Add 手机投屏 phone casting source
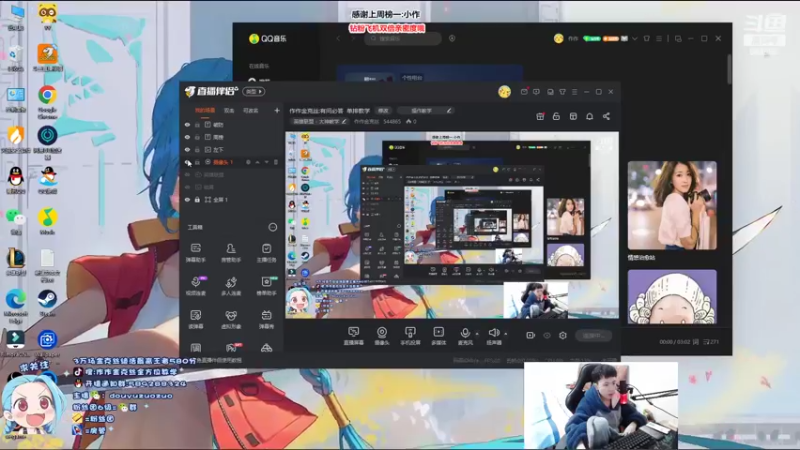The width and height of the screenshot is (800, 450). pos(410,336)
